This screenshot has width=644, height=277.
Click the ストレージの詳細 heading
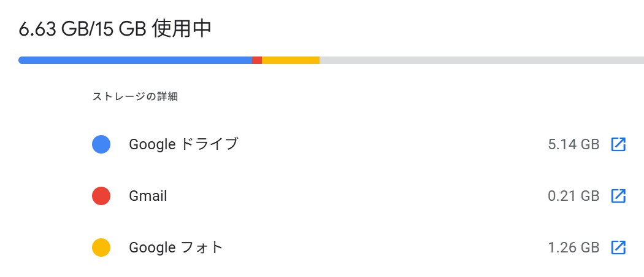pyautogui.click(x=135, y=96)
